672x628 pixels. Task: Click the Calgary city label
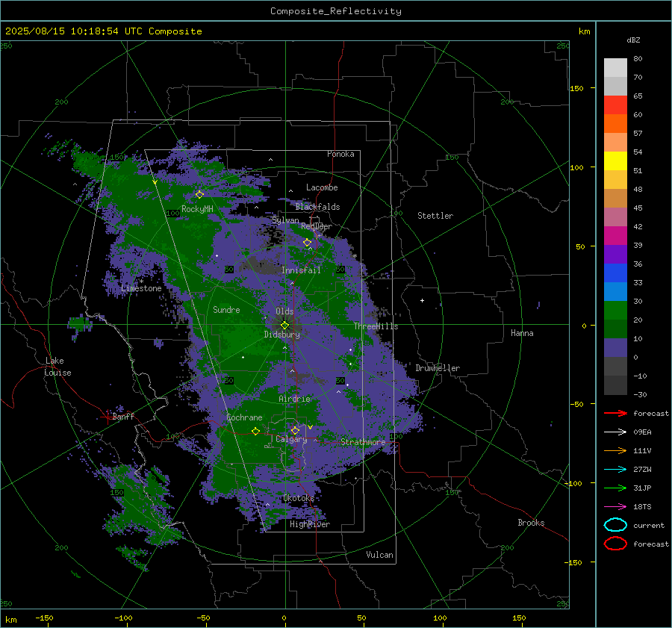click(x=291, y=439)
